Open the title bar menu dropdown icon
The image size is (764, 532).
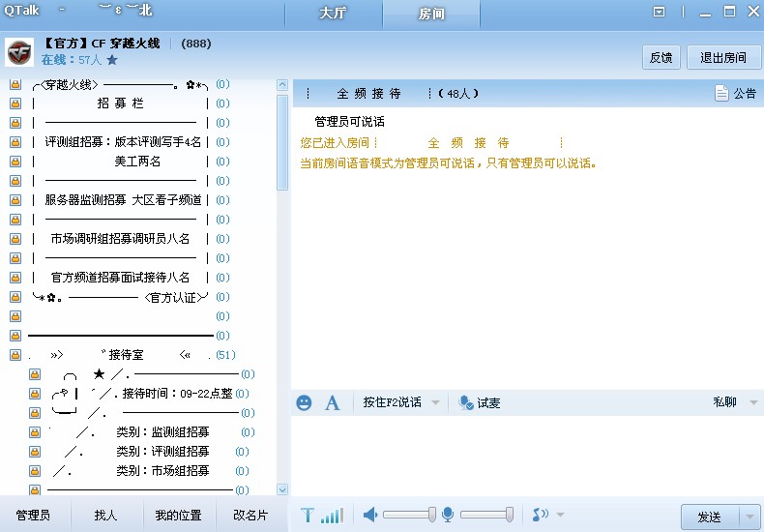tap(659, 13)
